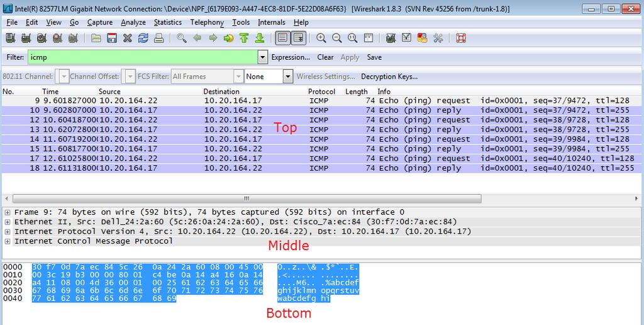The image size is (644, 325).
Task: Open help with the lifebuoy icon
Action: (461, 38)
